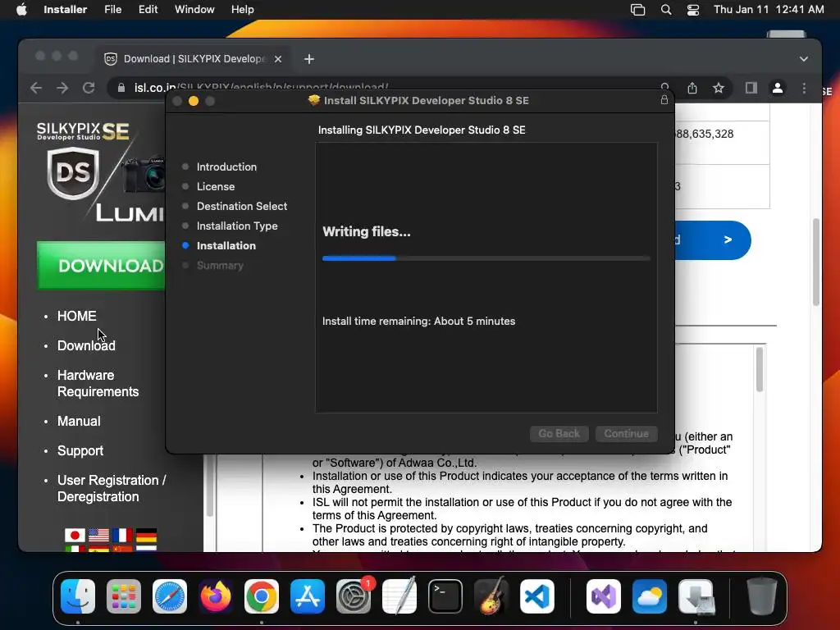The width and height of the screenshot is (840, 630).
Task: Open Spotlight search in the menu bar
Action: coord(666,10)
